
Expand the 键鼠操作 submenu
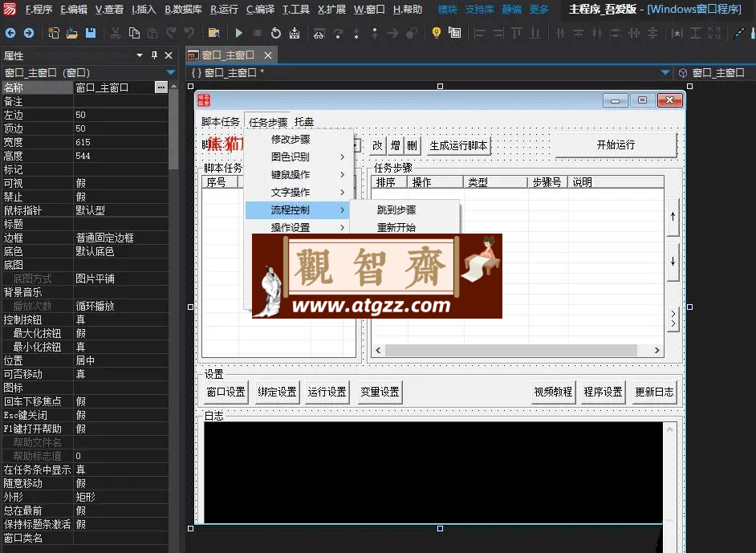pyautogui.click(x=296, y=174)
